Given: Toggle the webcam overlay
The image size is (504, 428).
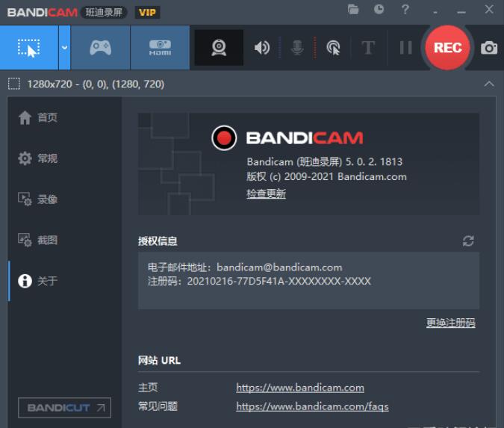Looking at the screenshot, I should (219, 48).
